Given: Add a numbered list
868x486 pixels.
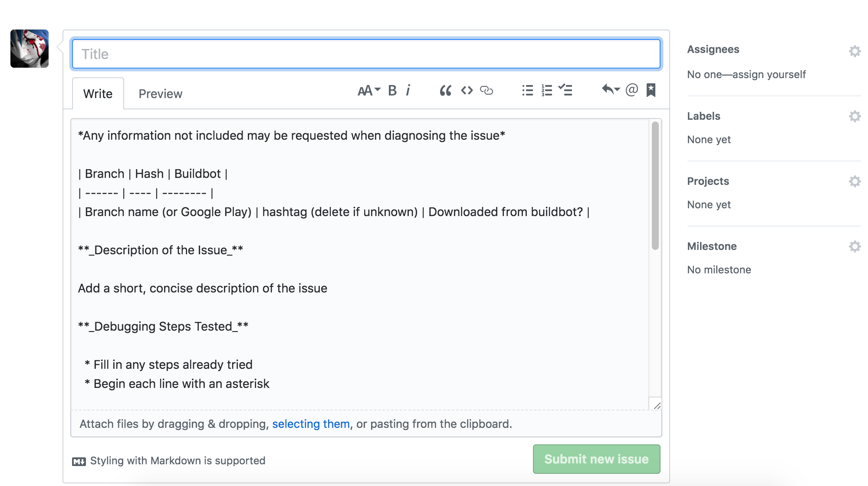Looking at the screenshot, I should (547, 90).
